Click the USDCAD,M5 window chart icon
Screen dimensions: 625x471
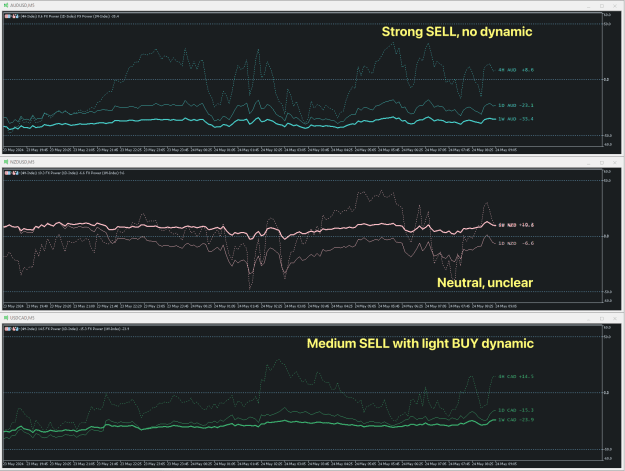pyautogui.click(x=6, y=318)
